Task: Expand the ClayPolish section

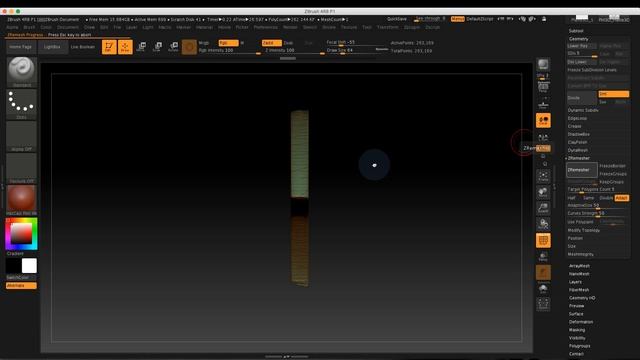Action: (x=577, y=142)
